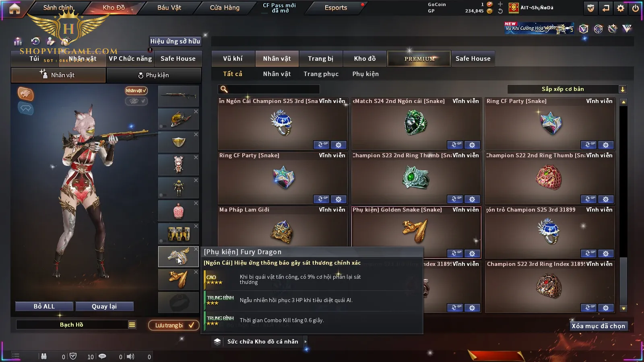Screen dimensions: 644x362
Task: Click the home icon in top bar
Action: pyautogui.click(x=14, y=8)
